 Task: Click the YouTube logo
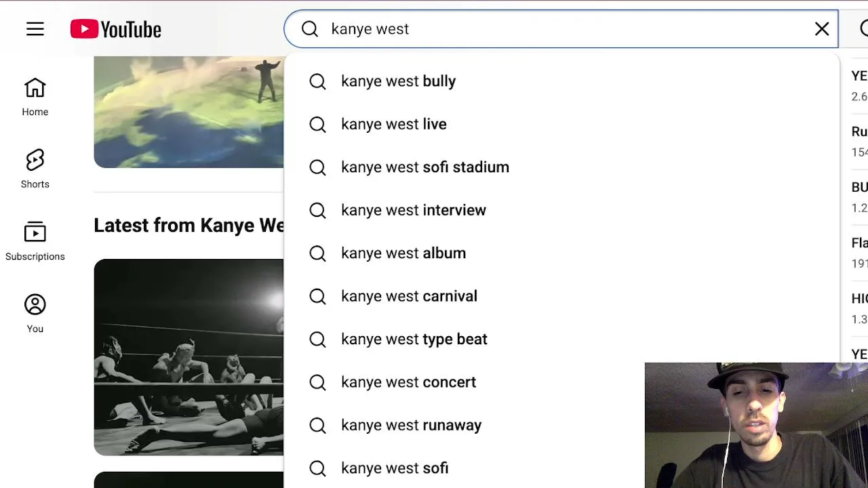coord(116,29)
